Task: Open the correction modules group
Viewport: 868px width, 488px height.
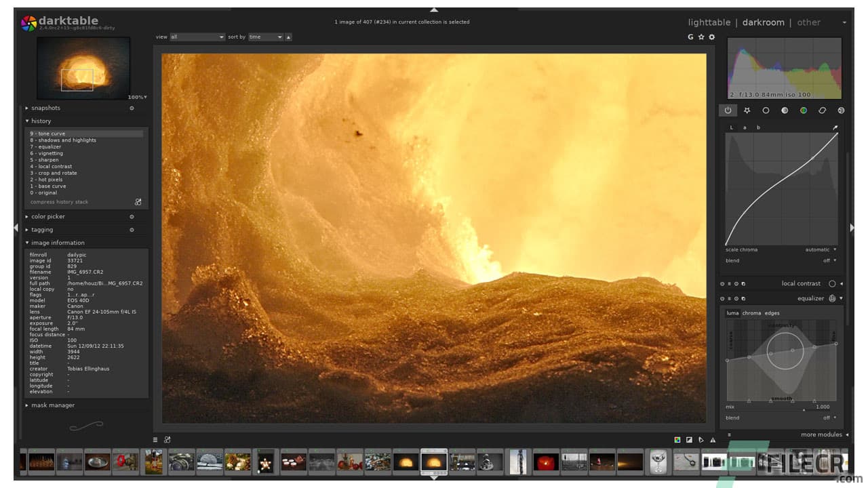Action: coord(822,110)
